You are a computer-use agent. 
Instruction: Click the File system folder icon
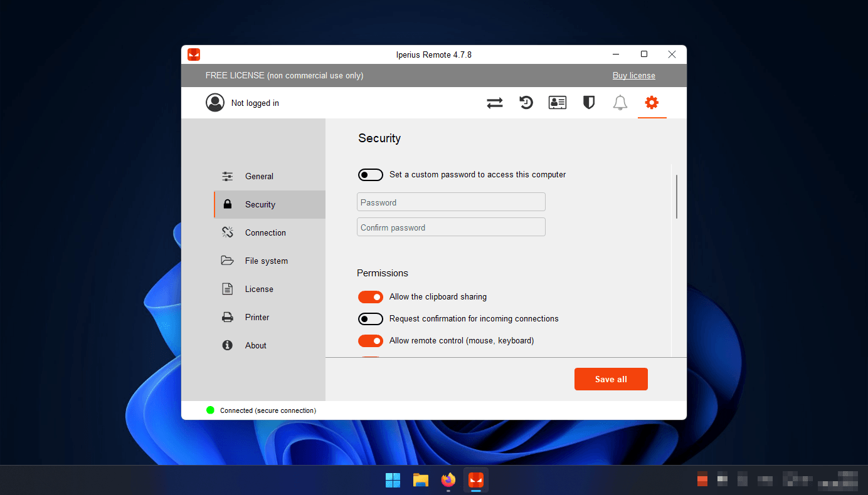coord(228,261)
